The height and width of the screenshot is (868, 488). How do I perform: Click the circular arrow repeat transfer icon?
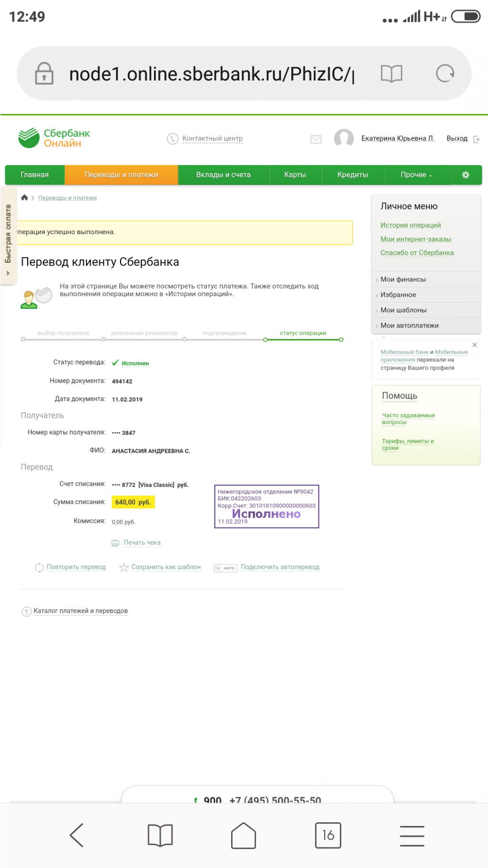tap(39, 568)
